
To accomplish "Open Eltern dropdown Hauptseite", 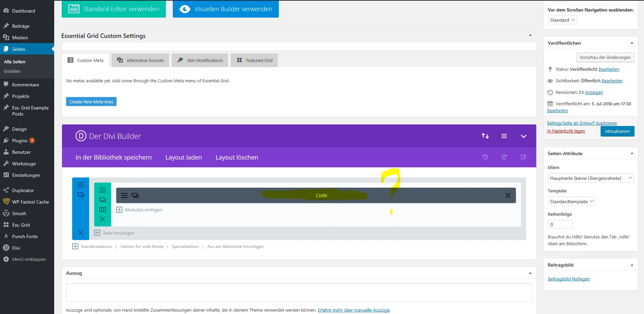I will pyautogui.click(x=591, y=178).
